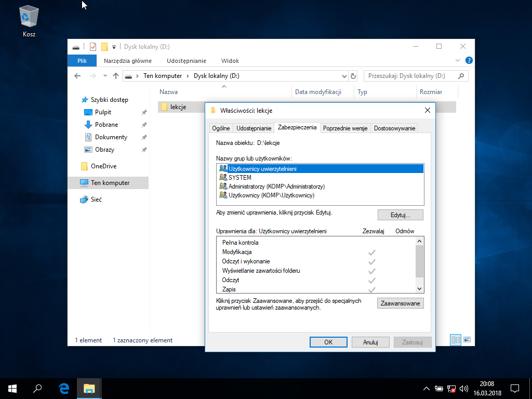This screenshot has height=399, width=532.
Task: Switch Explorer to large icons view
Action: 467,340
